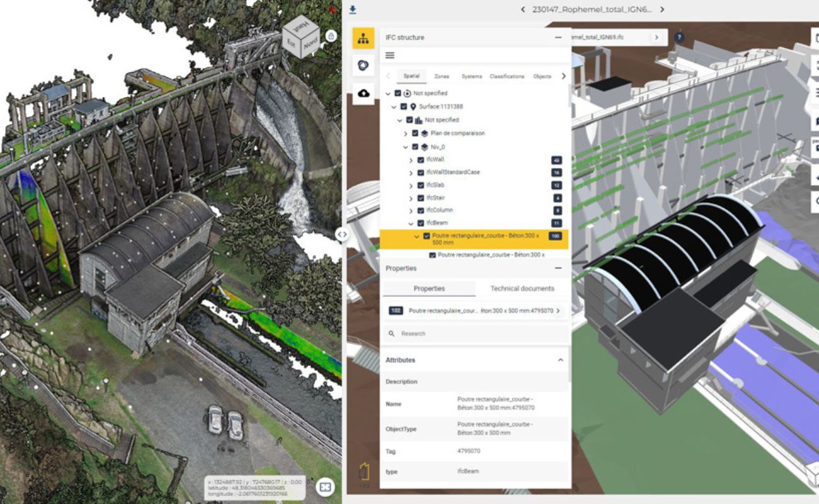Switch to the Zones tab

tap(442, 76)
